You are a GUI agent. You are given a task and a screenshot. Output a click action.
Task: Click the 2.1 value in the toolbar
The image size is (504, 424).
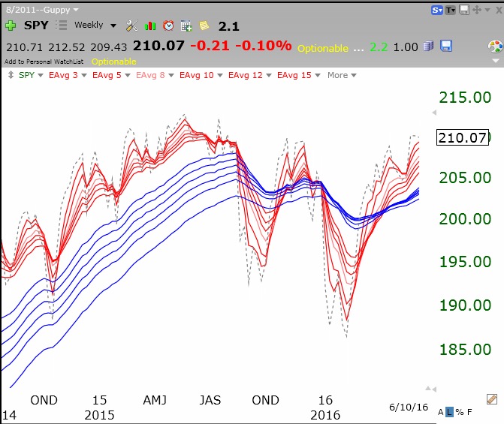[229, 26]
